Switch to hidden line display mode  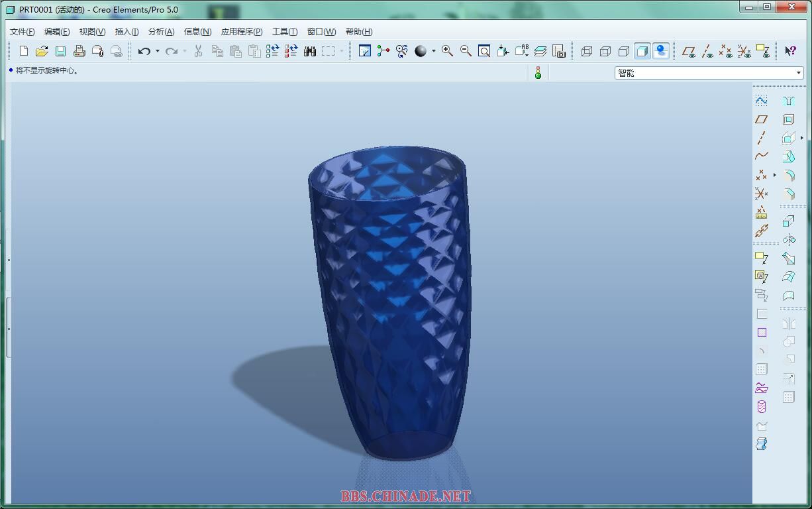pyautogui.click(x=605, y=51)
